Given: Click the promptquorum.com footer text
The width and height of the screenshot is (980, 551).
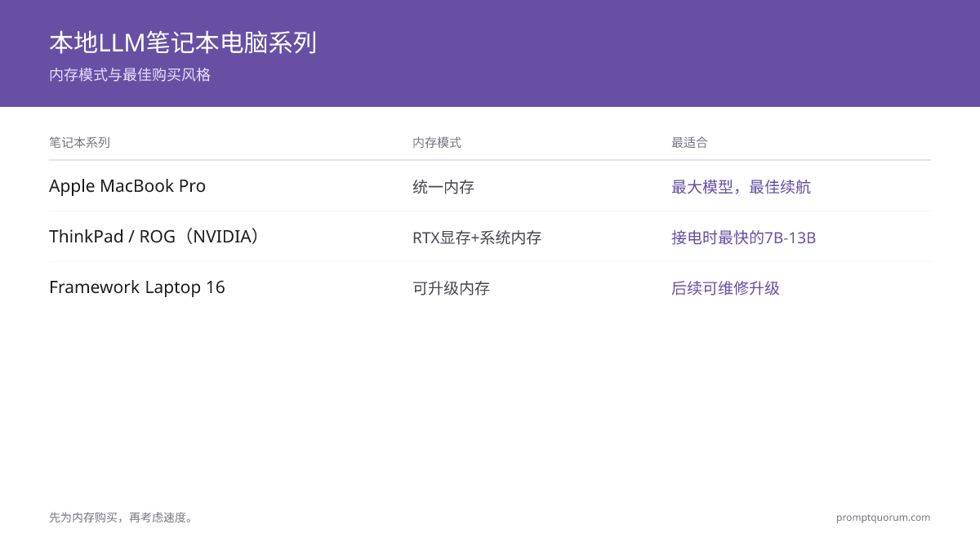Looking at the screenshot, I should (883, 518).
